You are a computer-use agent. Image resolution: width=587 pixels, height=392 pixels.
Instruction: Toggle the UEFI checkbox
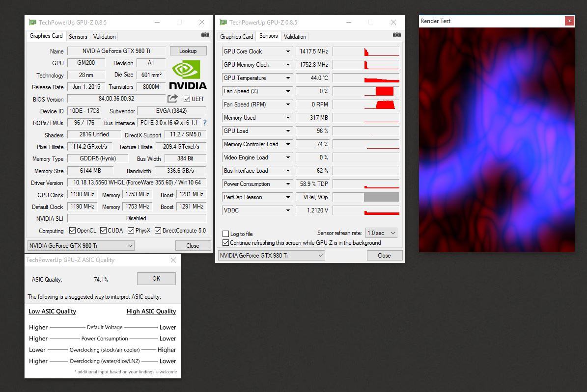[x=187, y=99]
